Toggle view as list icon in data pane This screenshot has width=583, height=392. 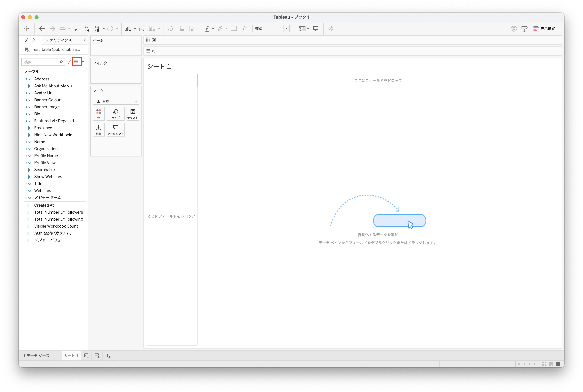[77, 62]
